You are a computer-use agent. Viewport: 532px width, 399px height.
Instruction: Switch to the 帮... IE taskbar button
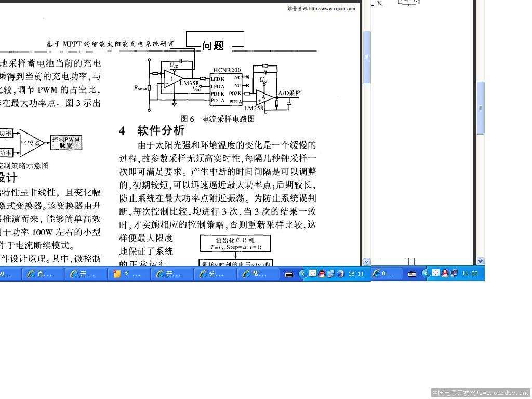(x=257, y=274)
